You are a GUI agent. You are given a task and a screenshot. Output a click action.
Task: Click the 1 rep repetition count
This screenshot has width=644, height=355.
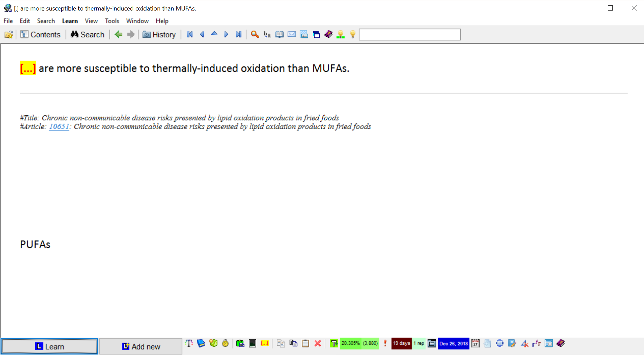[x=419, y=343]
